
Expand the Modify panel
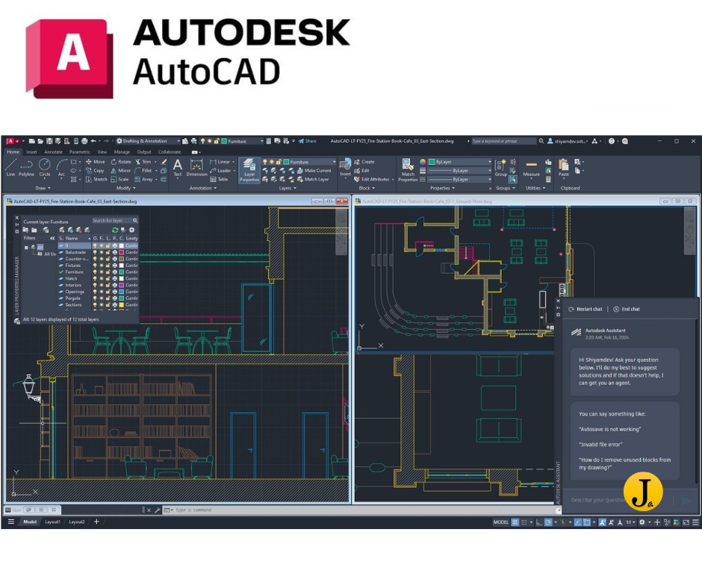click(x=125, y=188)
